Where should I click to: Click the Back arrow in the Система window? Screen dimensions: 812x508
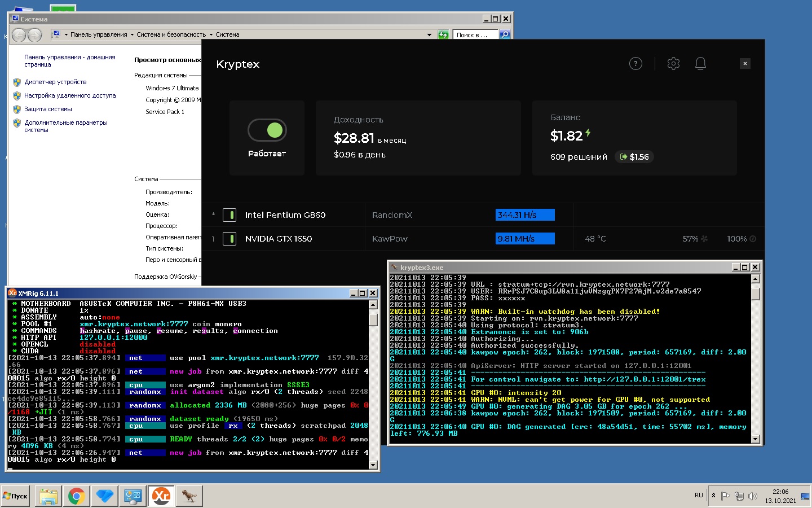19,35
